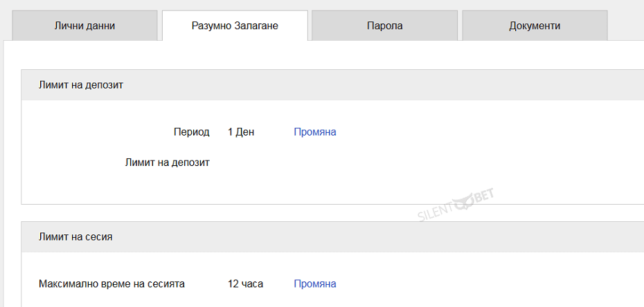Open the Парола tab

[x=384, y=26]
